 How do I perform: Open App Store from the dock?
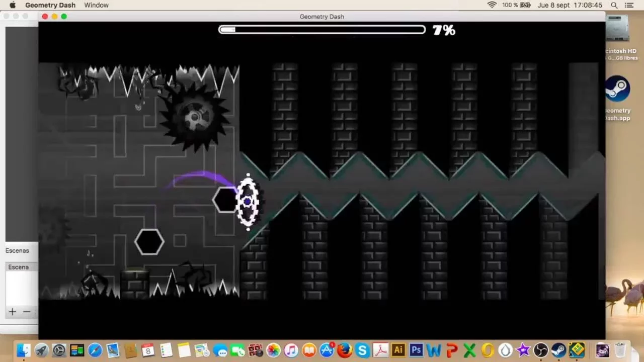click(x=327, y=350)
